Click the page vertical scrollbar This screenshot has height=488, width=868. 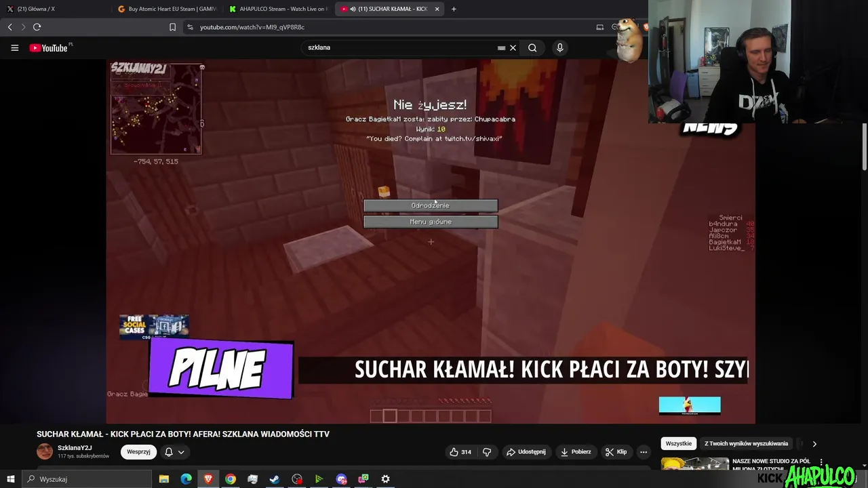(865, 146)
